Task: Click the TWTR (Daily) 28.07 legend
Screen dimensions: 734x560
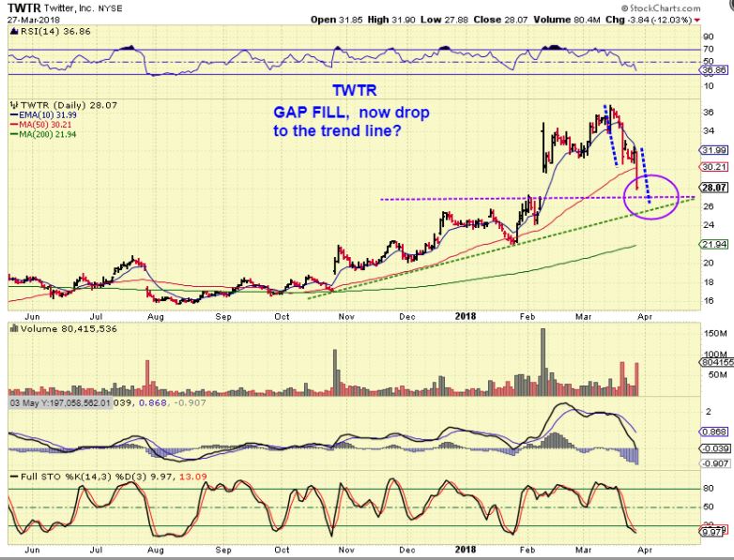Action: (x=69, y=105)
